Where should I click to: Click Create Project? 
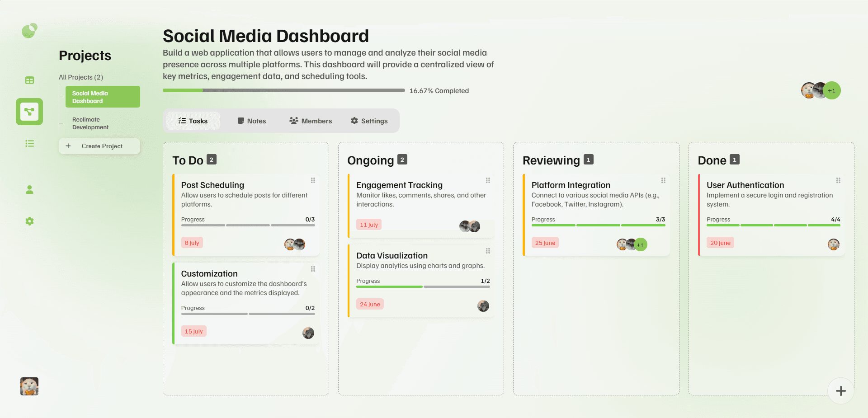point(99,146)
